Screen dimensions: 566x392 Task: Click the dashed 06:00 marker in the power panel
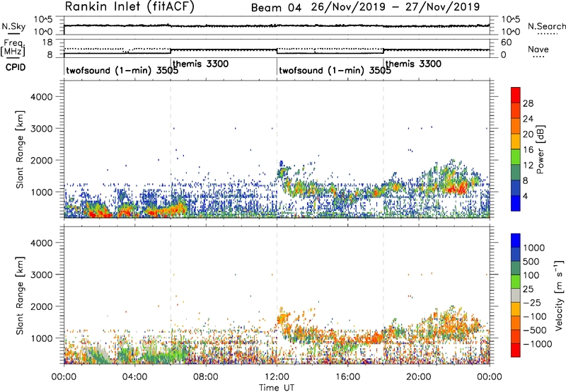(x=171, y=149)
